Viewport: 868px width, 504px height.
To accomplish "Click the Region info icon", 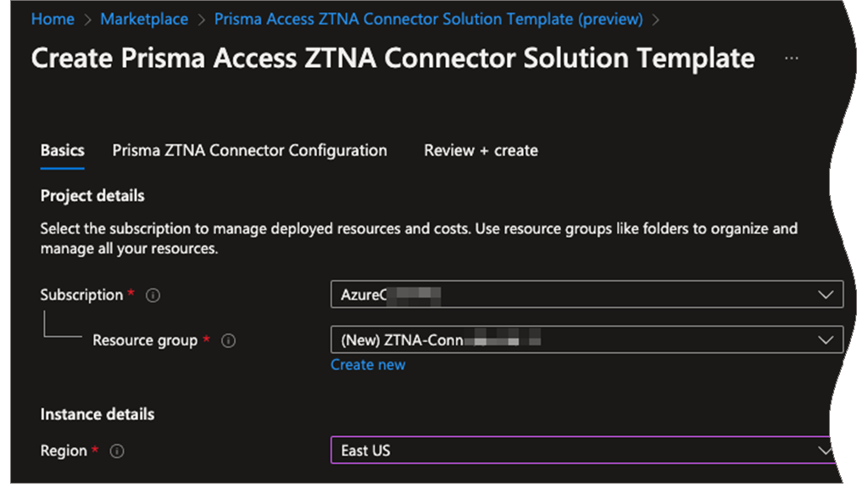I will [117, 451].
